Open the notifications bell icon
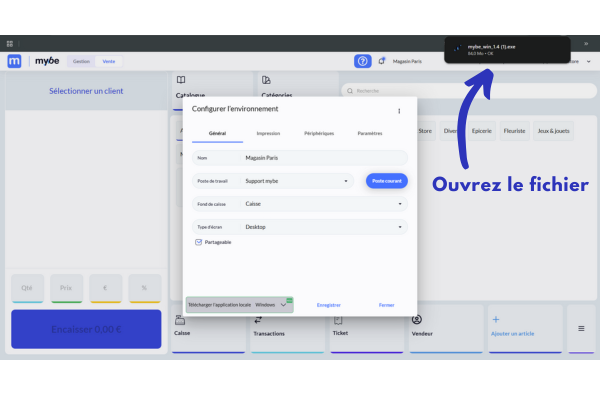600x400 pixels. [382, 61]
